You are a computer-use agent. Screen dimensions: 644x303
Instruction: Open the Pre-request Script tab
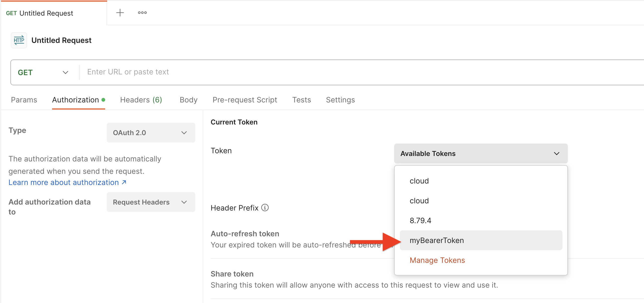(x=245, y=100)
